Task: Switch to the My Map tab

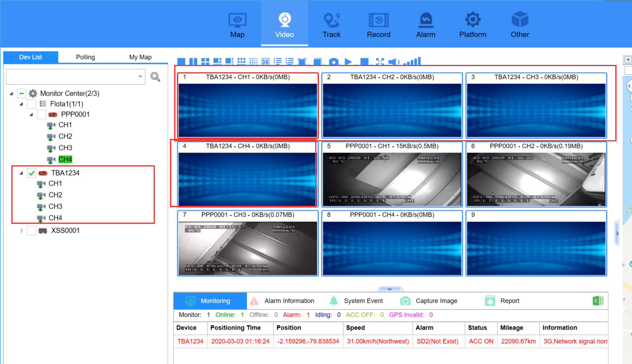Action: tap(140, 57)
